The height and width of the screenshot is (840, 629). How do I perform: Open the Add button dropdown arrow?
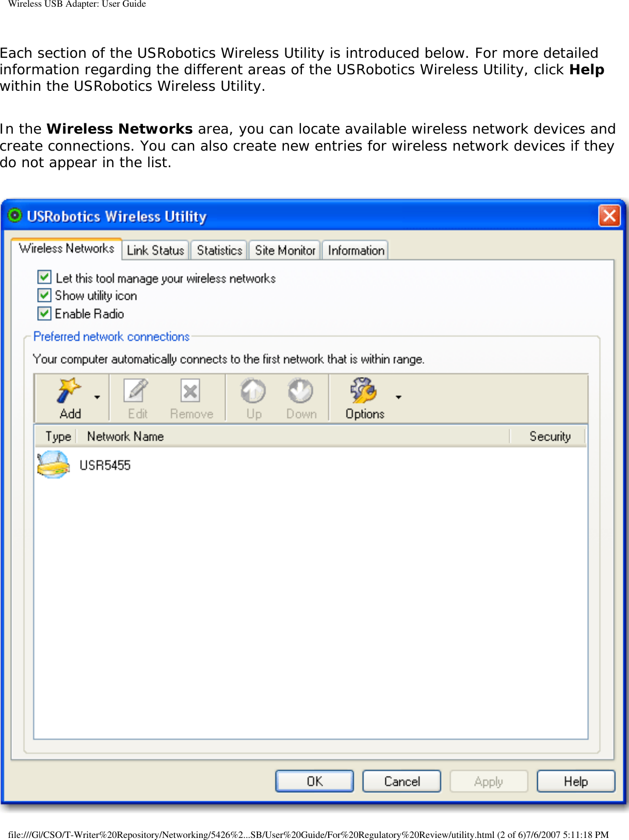point(97,397)
